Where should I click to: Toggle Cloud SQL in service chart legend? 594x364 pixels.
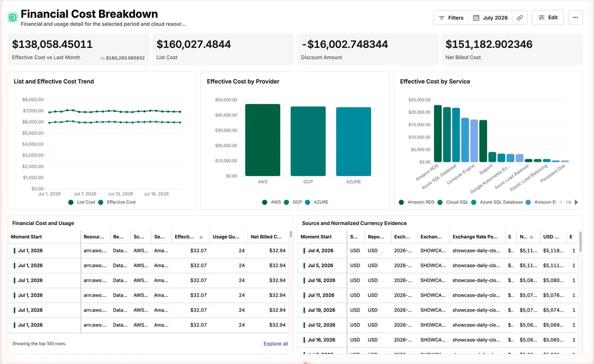coord(453,202)
